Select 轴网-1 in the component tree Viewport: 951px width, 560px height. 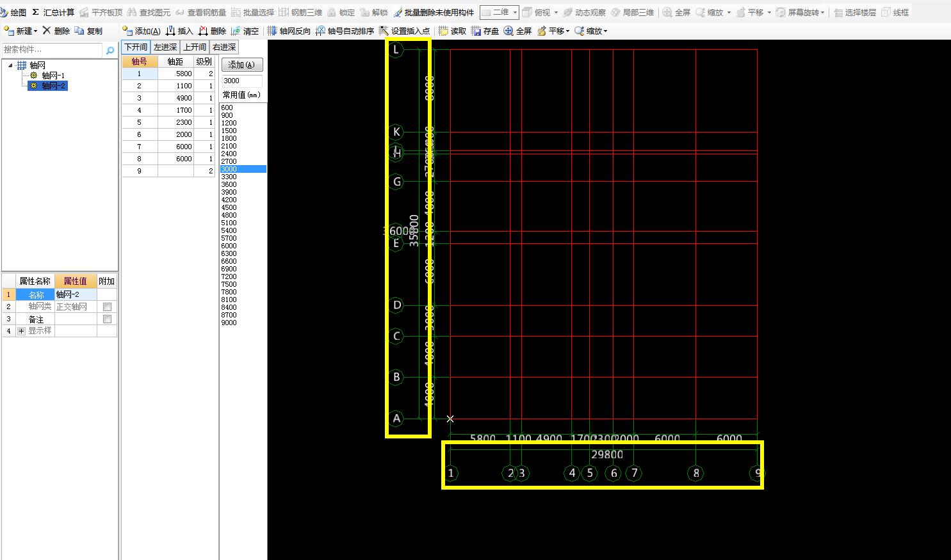click(53, 76)
